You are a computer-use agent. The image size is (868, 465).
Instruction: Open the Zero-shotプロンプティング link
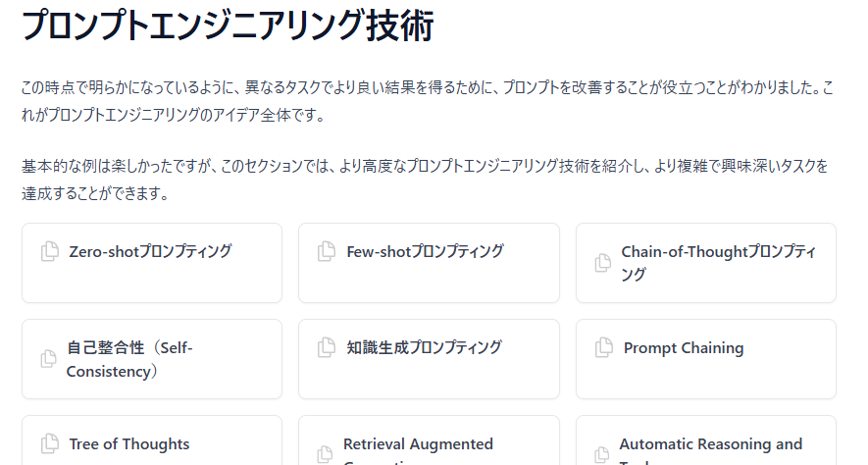coord(150,251)
